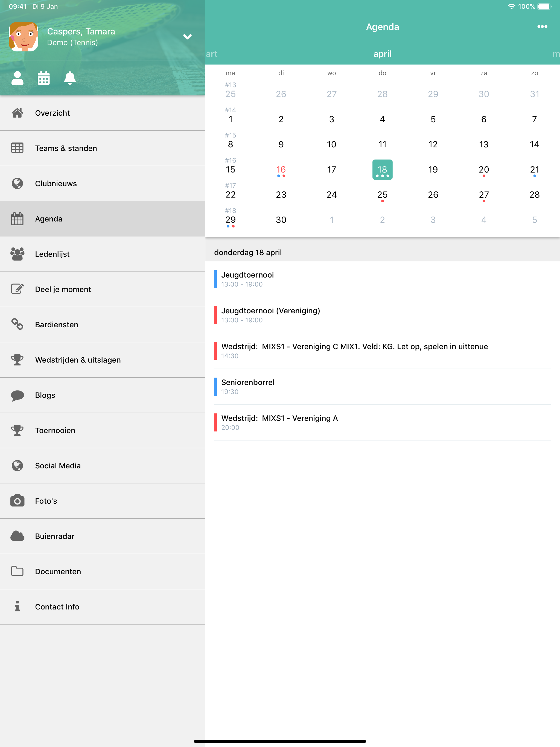This screenshot has width=560, height=747.
Task: Click the Contact Info icon
Action: point(17,606)
